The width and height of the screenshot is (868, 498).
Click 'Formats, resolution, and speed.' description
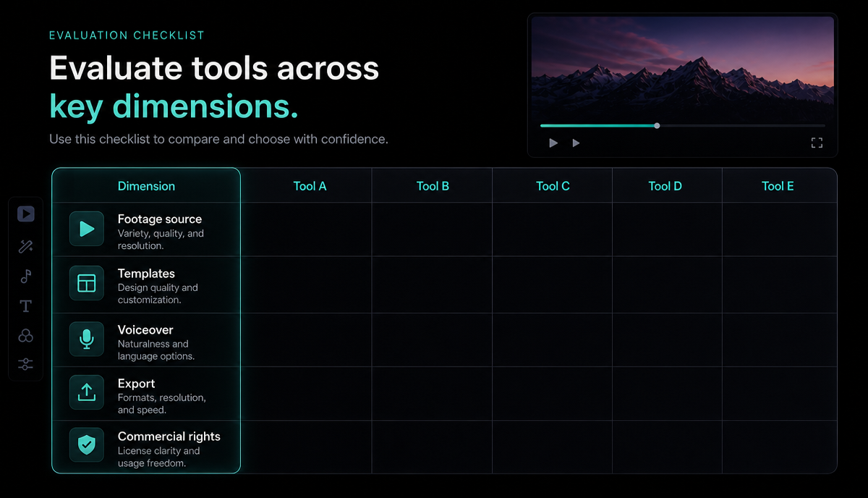click(x=161, y=404)
